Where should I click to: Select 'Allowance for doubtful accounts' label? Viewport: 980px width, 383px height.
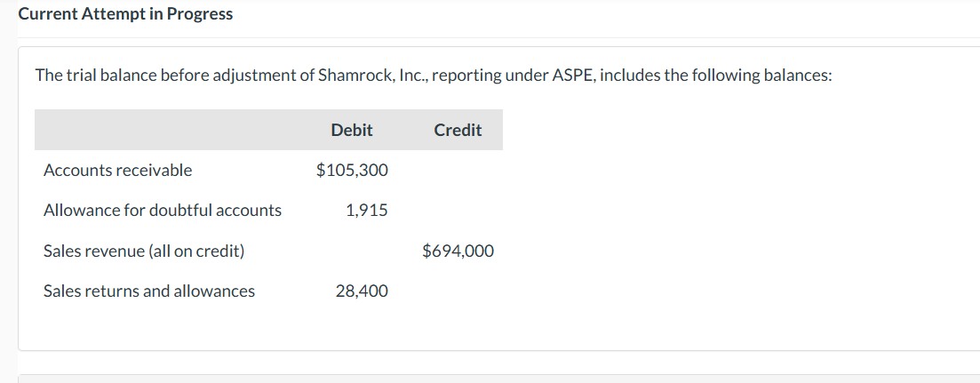coord(163,211)
